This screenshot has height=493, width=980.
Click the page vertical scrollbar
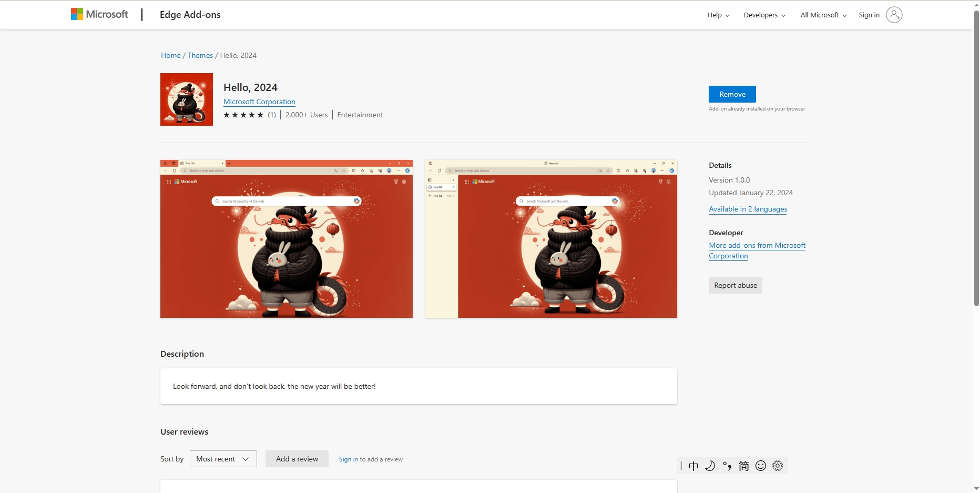[976, 158]
